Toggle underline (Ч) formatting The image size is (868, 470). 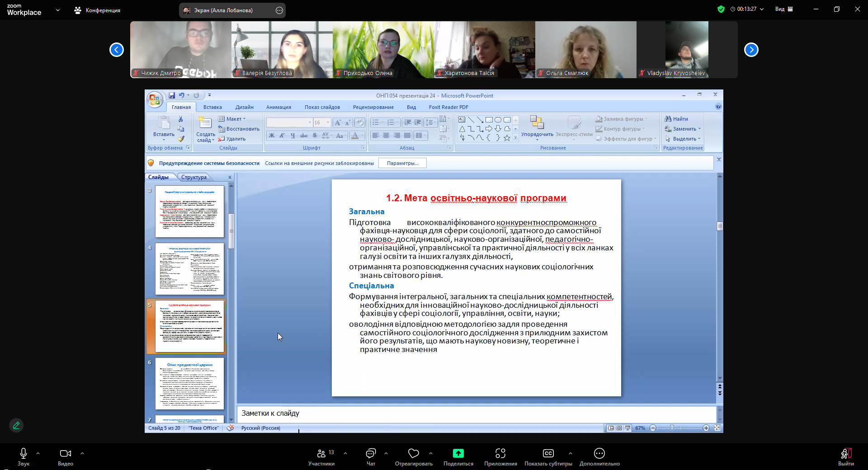[293, 135]
